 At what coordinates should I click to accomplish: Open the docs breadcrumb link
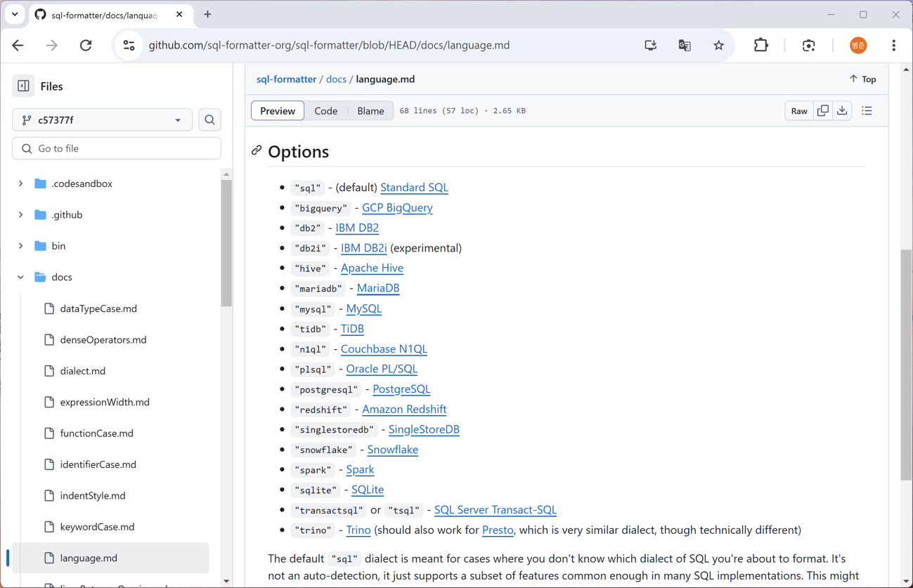(336, 79)
